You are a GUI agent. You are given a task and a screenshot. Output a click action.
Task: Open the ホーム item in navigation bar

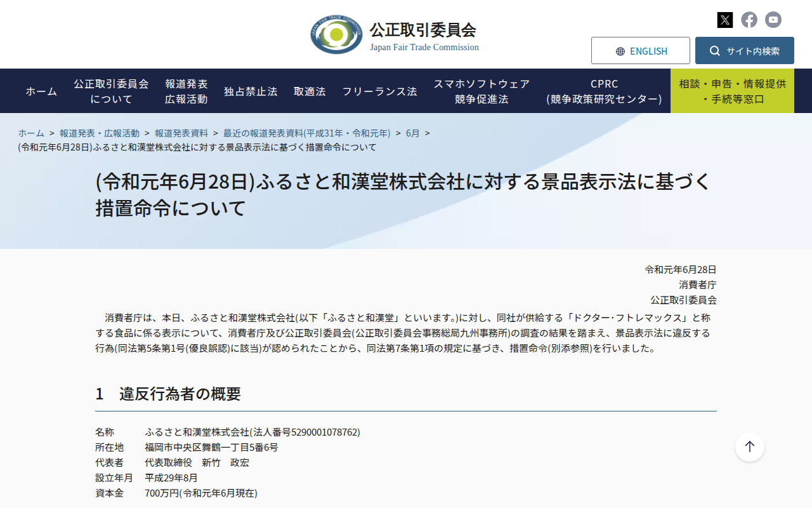point(41,91)
